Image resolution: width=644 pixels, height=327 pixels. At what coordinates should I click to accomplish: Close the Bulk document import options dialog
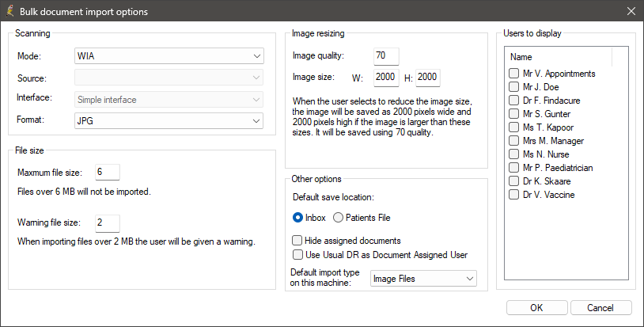[x=630, y=12]
